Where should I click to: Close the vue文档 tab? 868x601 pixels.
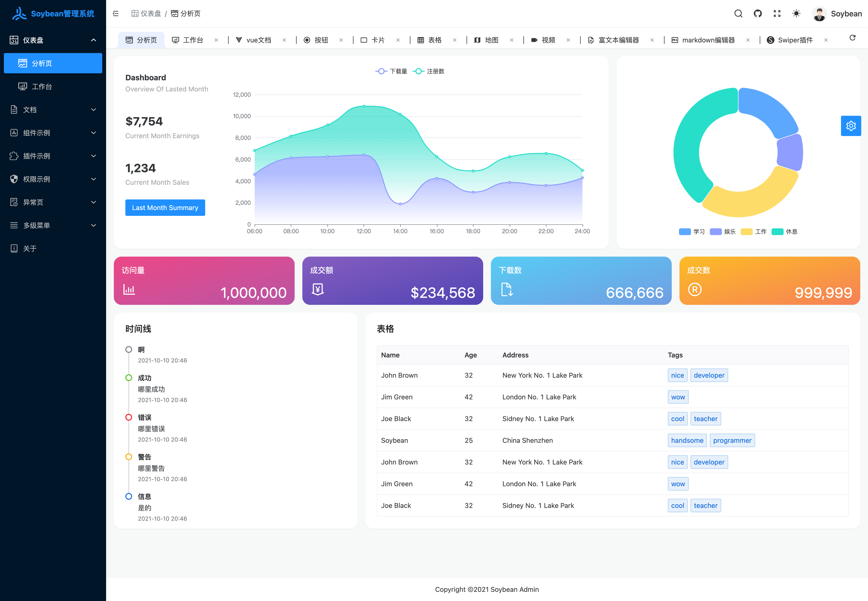(x=284, y=40)
